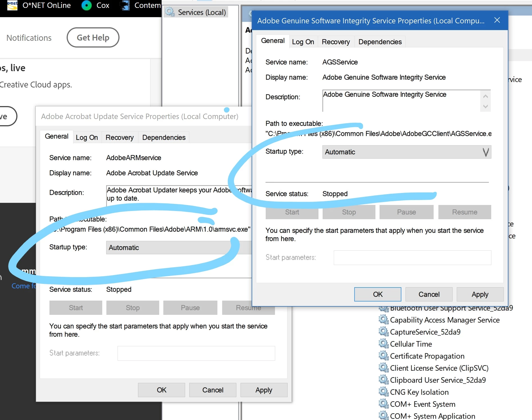Switch to General tab in AGSService dialog
This screenshot has height=420, width=532.
273,41
